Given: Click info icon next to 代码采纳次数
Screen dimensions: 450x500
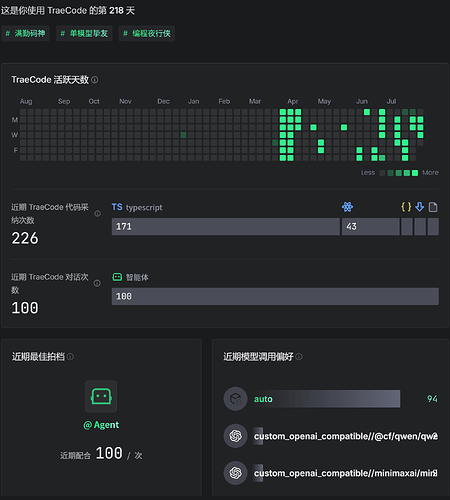Looking at the screenshot, I should (97, 214).
